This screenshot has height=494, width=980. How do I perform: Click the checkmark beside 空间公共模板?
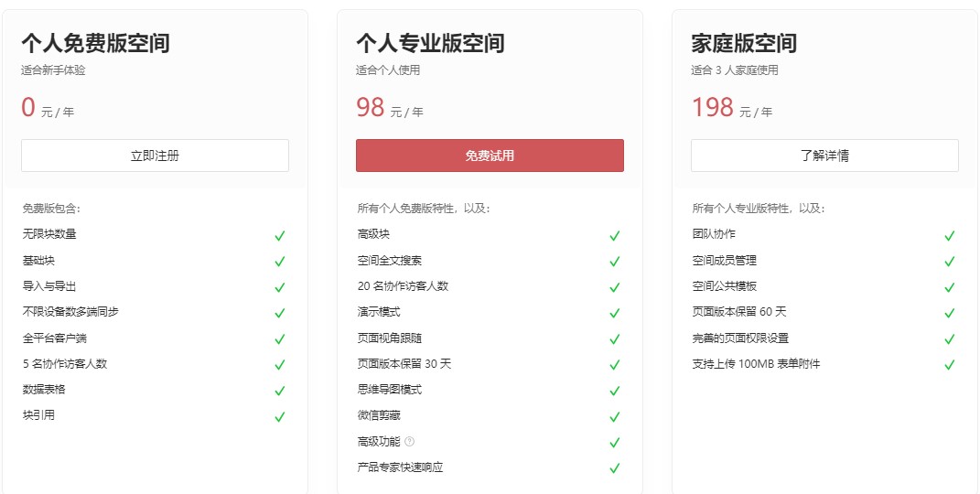pos(950,287)
